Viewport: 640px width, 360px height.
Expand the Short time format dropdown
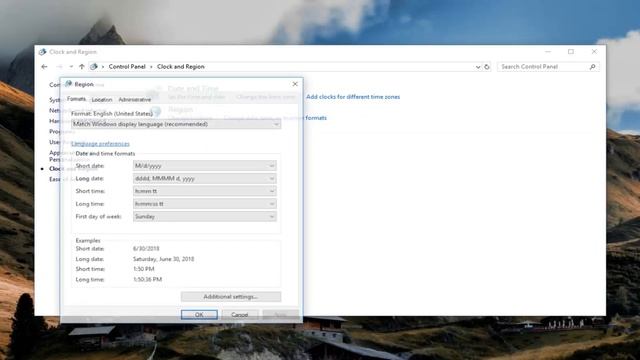pyautogui.click(x=204, y=191)
